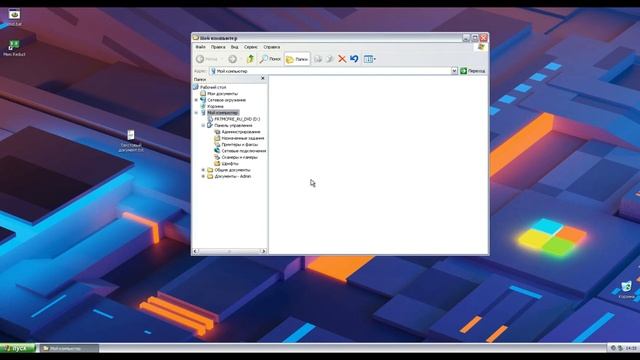Viewport: 640px width, 360px height.
Task: Collapse the Панель управления node
Action: pos(203,126)
